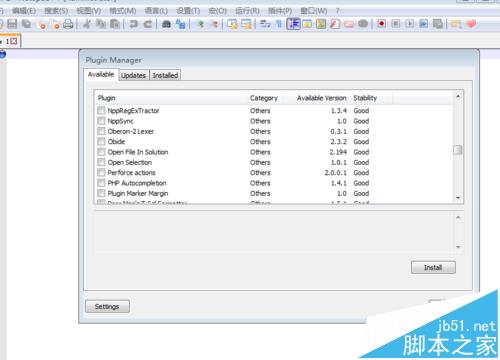This screenshot has height=360, width=500.
Task: Click the Playback Macro icon
Action: click(x=410, y=24)
